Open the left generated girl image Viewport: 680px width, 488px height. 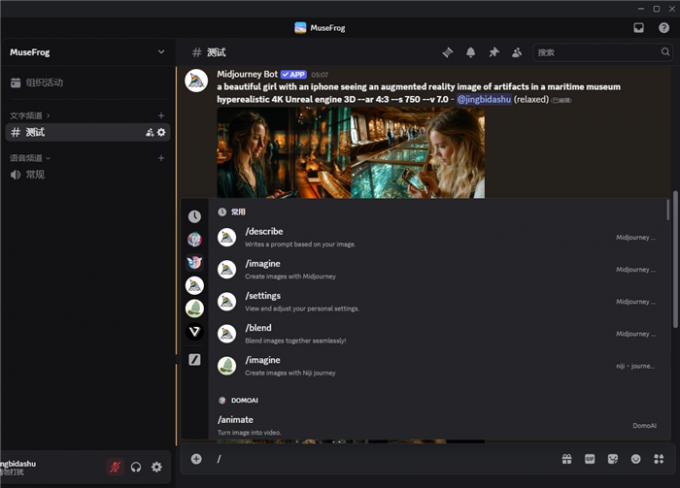(x=284, y=153)
